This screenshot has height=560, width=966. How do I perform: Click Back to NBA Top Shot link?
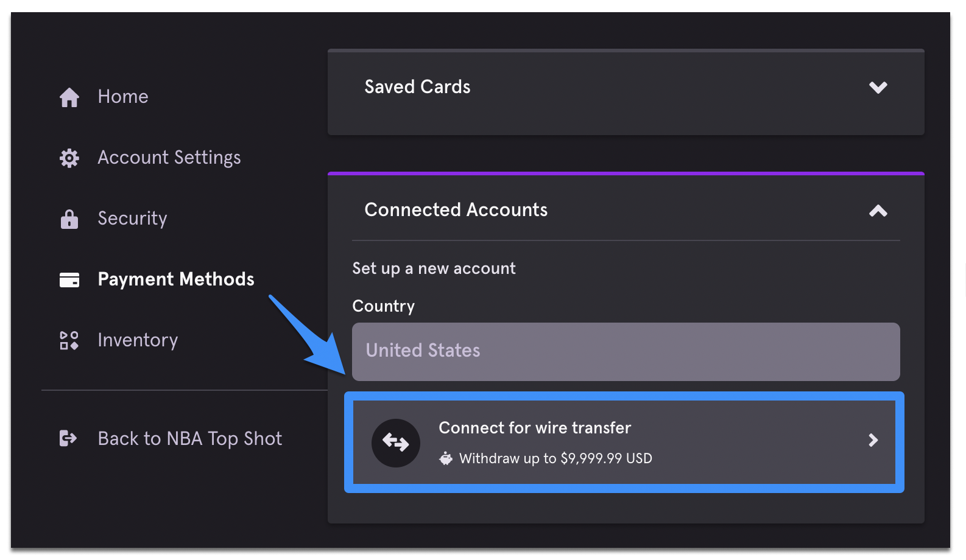(189, 439)
